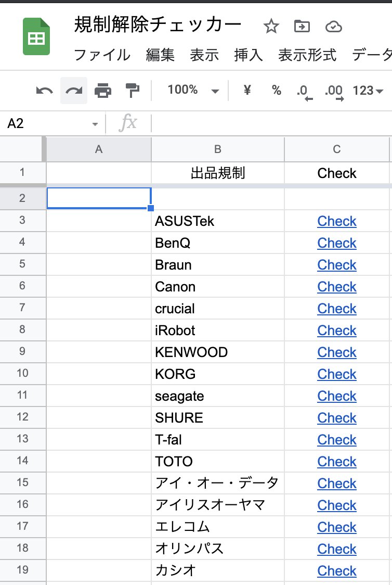Apply percent number format
Screen dimensions: 392x585
point(277,90)
